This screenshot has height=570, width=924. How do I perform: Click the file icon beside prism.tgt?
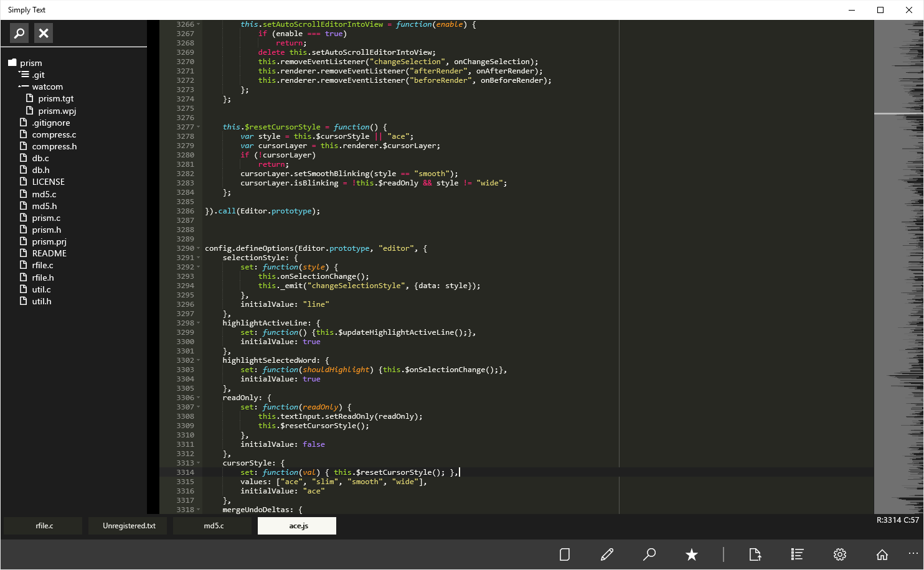(x=29, y=98)
